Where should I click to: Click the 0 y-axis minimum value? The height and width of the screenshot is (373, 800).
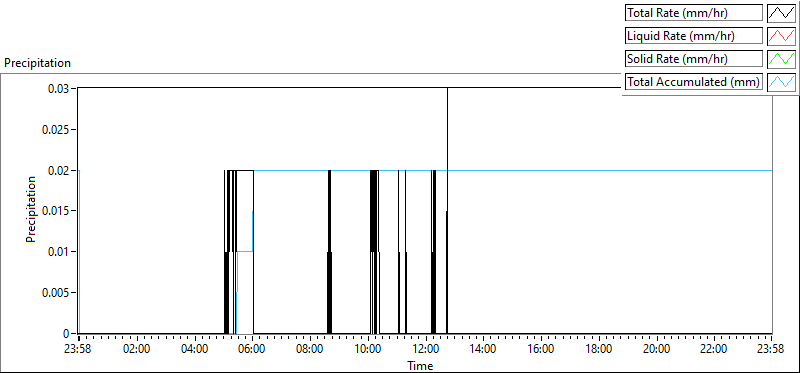coord(66,334)
